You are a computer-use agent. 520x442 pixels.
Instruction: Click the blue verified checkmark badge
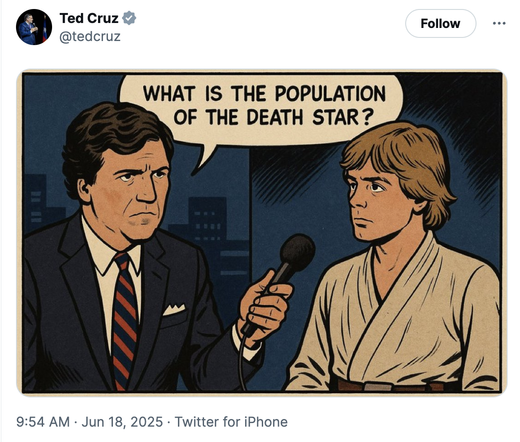point(129,18)
